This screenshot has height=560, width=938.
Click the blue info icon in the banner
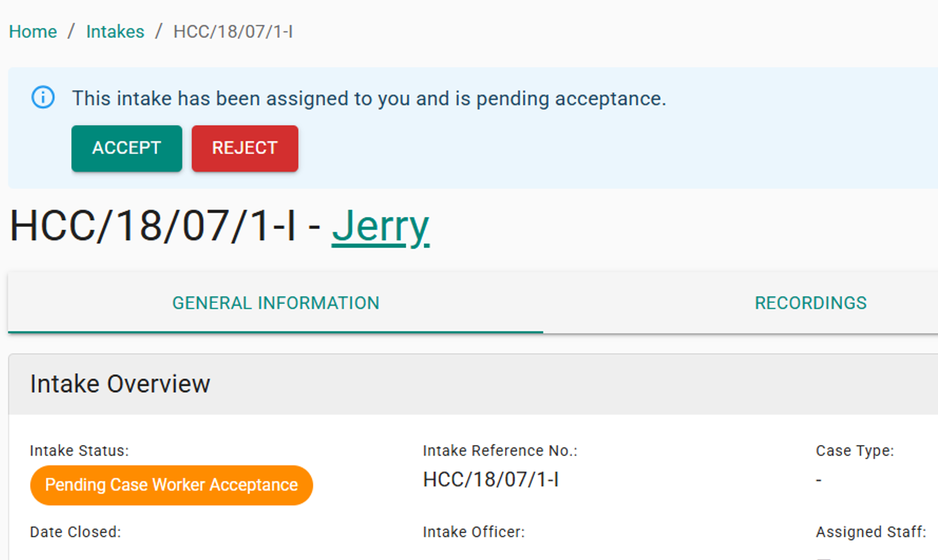tap(43, 97)
